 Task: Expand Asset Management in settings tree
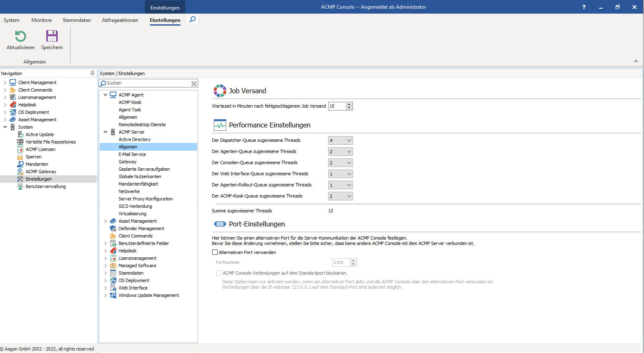tap(106, 221)
